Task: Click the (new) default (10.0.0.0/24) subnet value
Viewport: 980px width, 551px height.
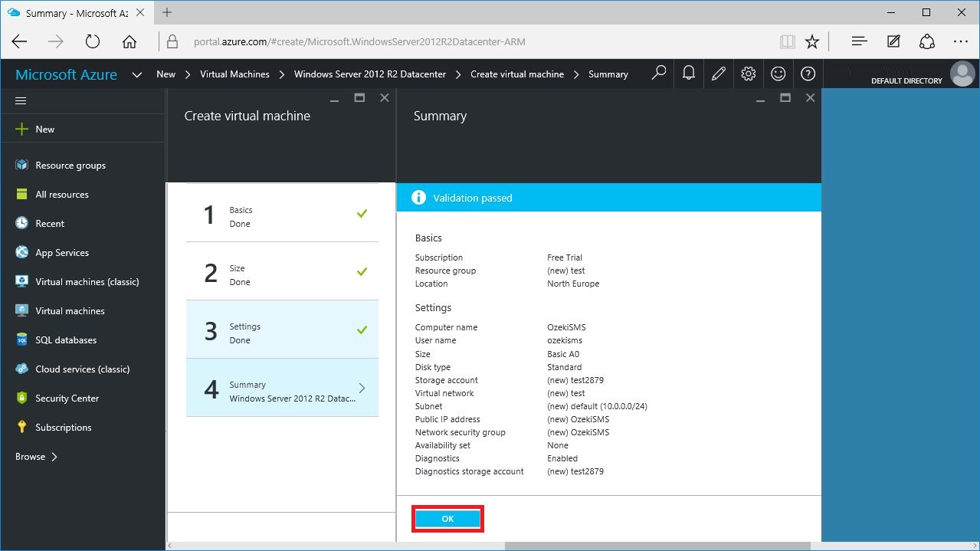Action: pos(597,406)
